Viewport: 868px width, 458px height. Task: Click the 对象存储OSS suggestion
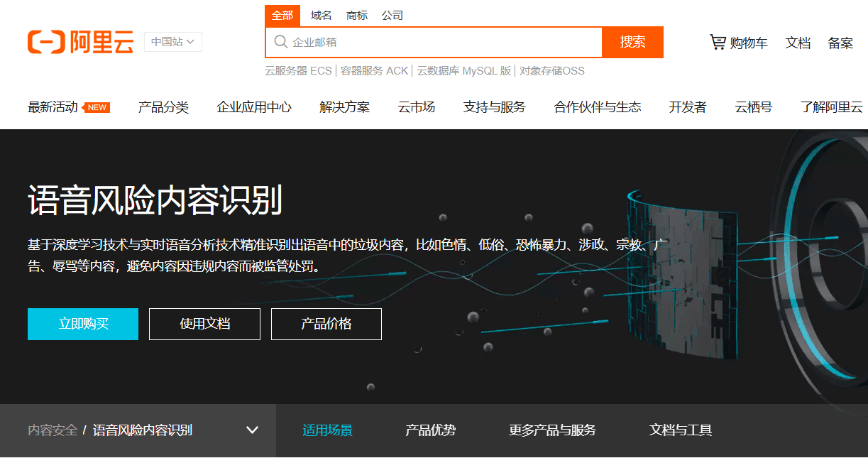552,71
